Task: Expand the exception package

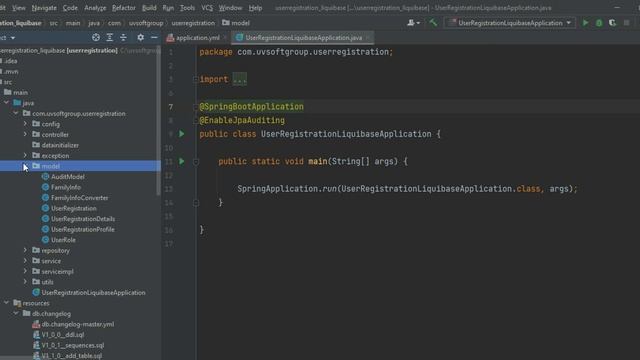Action: click(25, 156)
